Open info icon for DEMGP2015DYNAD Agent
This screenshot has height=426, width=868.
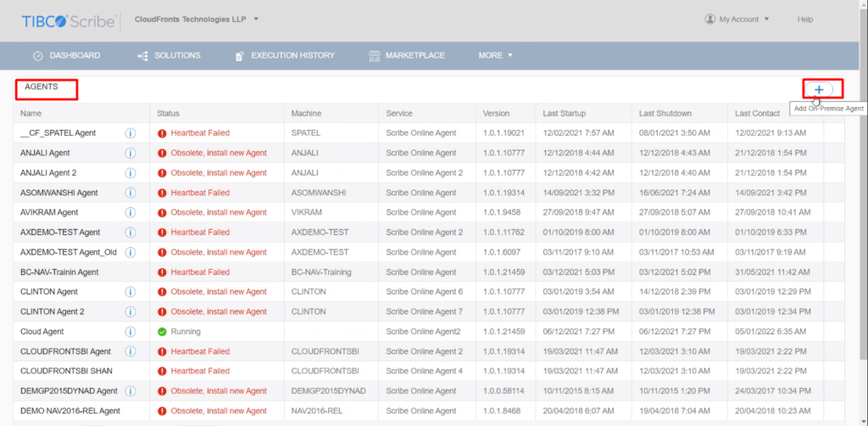point(130,391)
